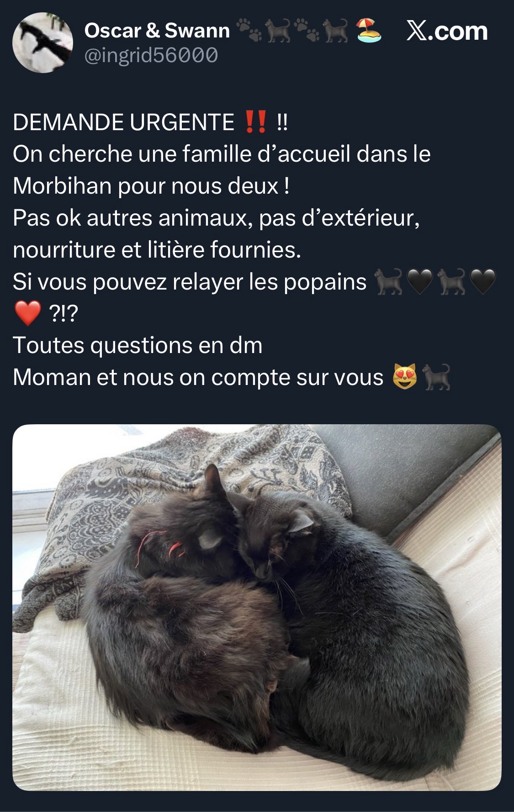Click the text nourriture et litière fournies
The width and height of the screenshot is (514, 812).
click(x=157, y=250)
